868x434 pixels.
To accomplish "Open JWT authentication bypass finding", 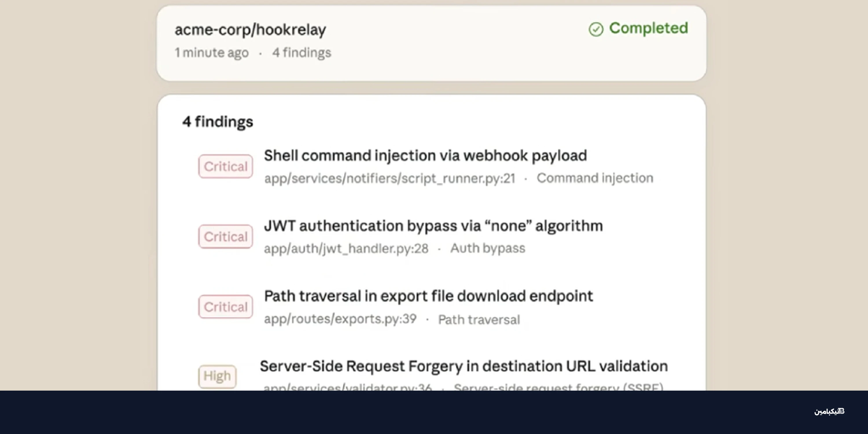I will tap(433, 226).
